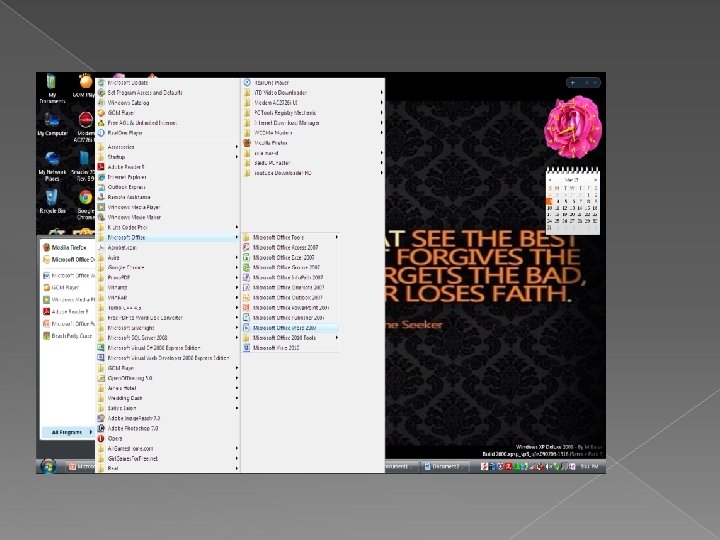Click the Windows Catalog icon
This screenshot has height=540, width=720.
(x=101, y=102)
